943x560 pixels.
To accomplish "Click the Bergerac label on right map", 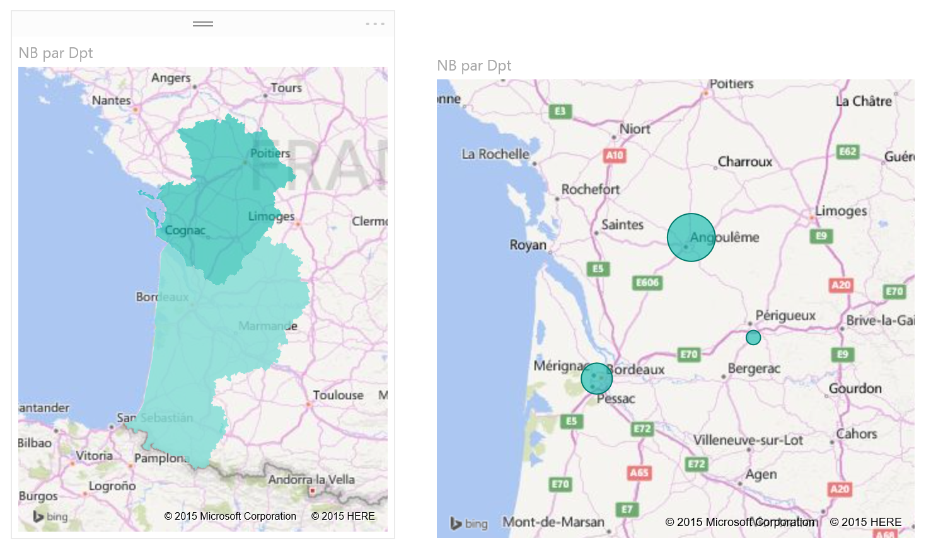I will click(754, 368).
